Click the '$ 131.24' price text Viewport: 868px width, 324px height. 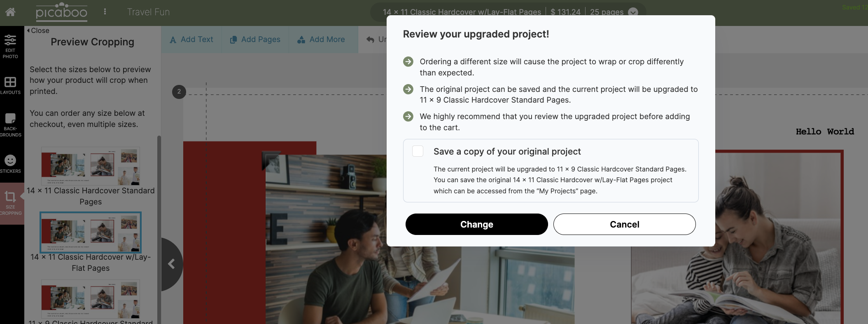[565, 12]
